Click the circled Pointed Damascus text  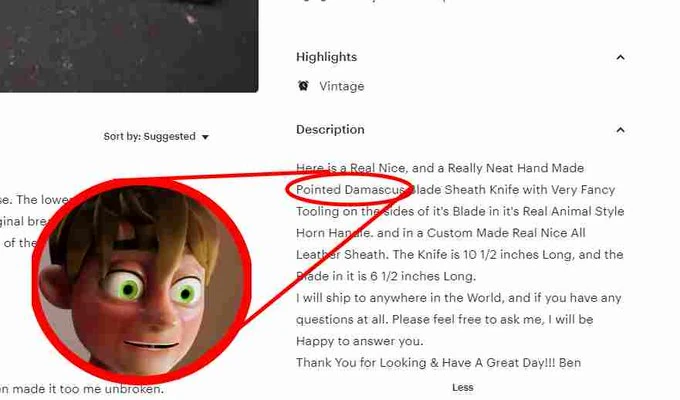(x=350, y=190)
